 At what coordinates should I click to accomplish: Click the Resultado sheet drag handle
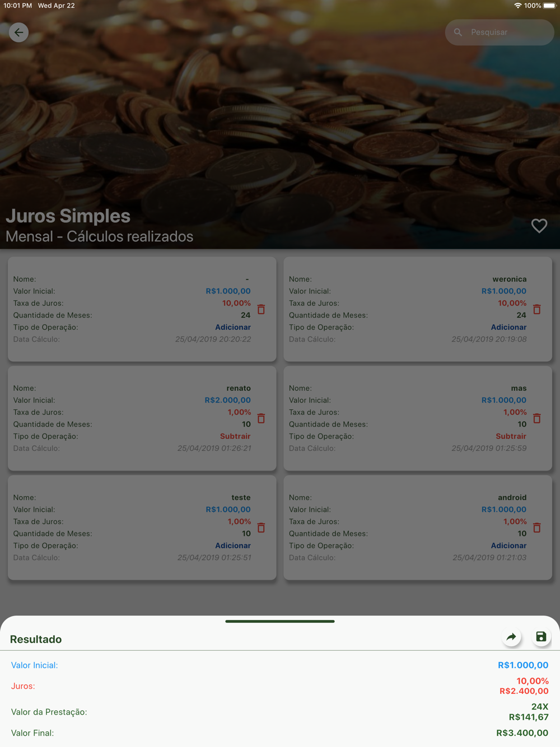pos(280,621)
